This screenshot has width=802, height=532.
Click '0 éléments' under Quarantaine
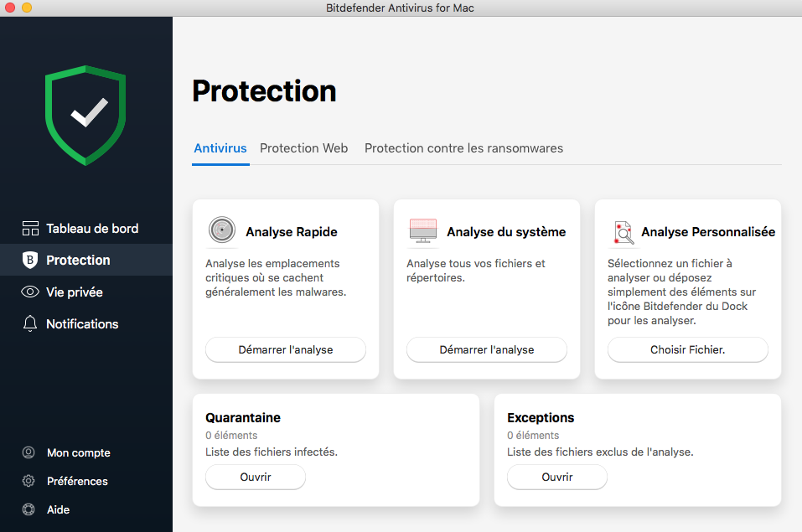(231, 436)
